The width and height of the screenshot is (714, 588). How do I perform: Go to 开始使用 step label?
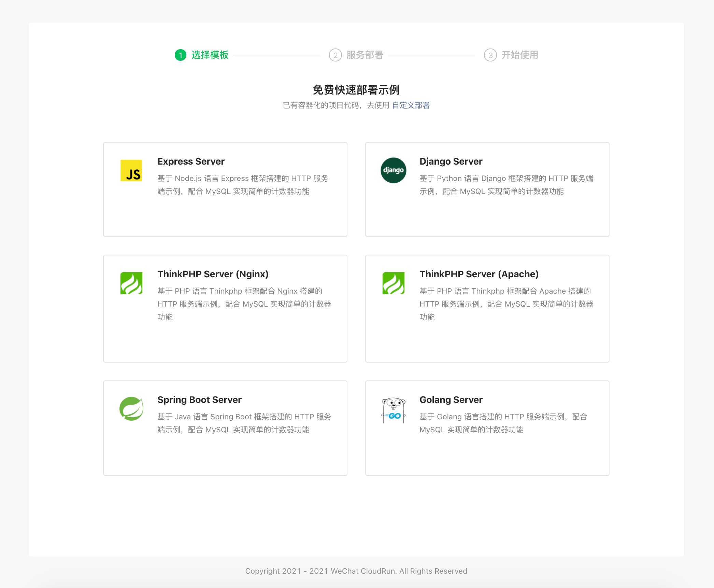coord(519,55)
